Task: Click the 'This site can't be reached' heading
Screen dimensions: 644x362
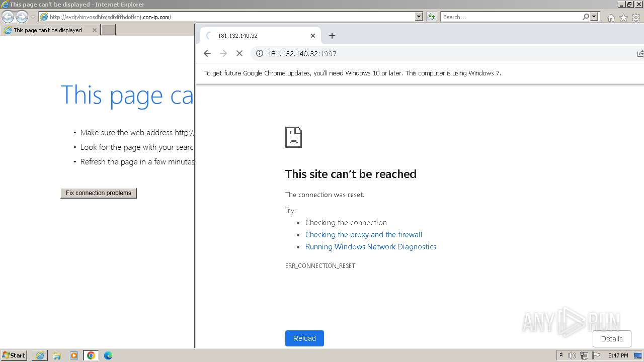Action: pos(351,174)
